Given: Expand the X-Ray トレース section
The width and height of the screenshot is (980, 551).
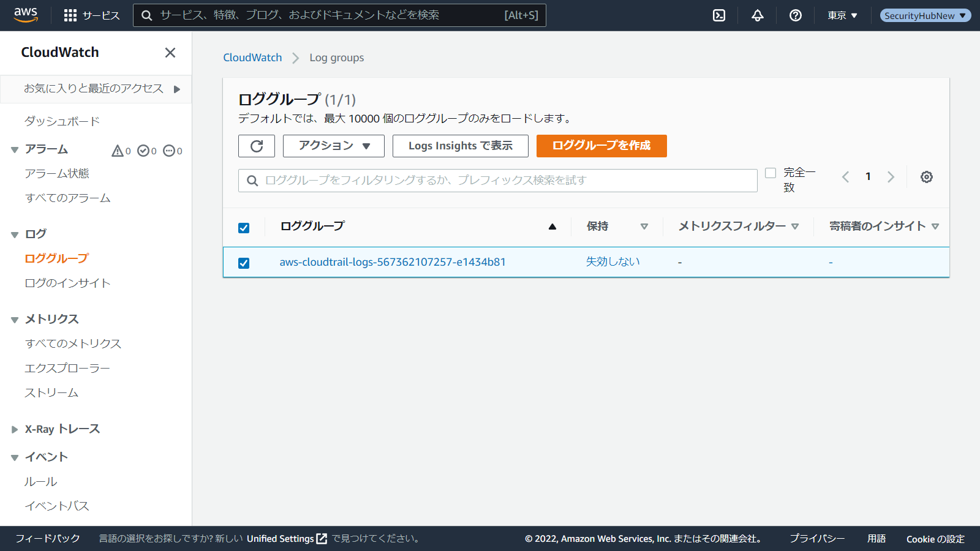Looking at the screenshot, I should click(x=15, y=429).
